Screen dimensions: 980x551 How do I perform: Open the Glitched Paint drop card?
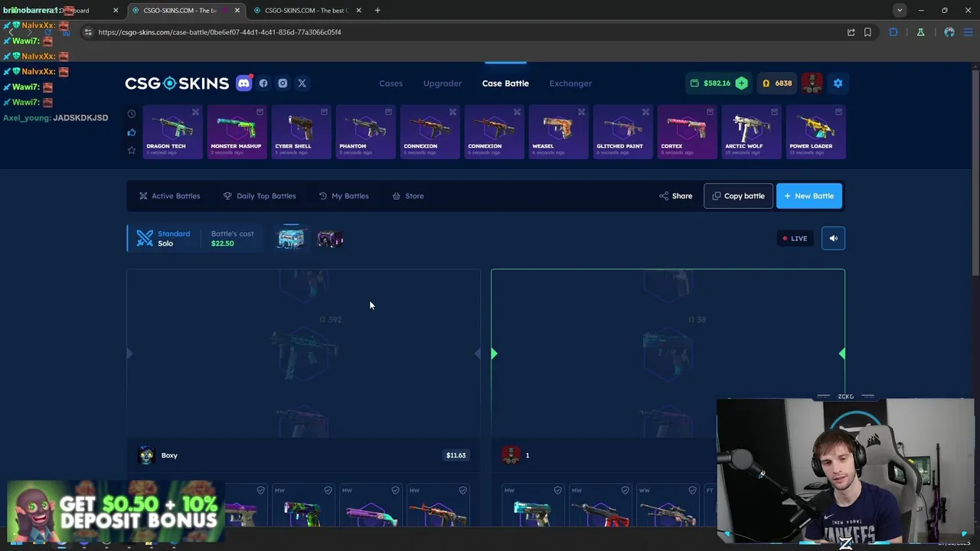(x=622, y=132)
